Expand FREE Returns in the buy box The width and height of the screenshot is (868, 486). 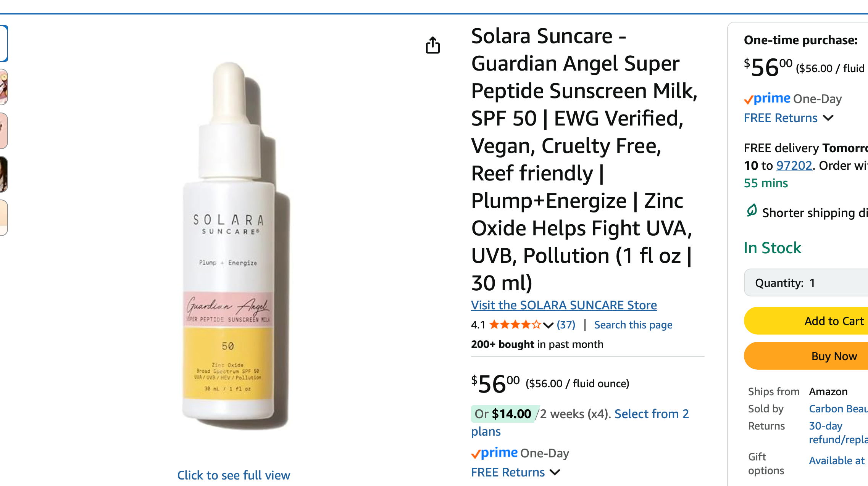(789, 118)
